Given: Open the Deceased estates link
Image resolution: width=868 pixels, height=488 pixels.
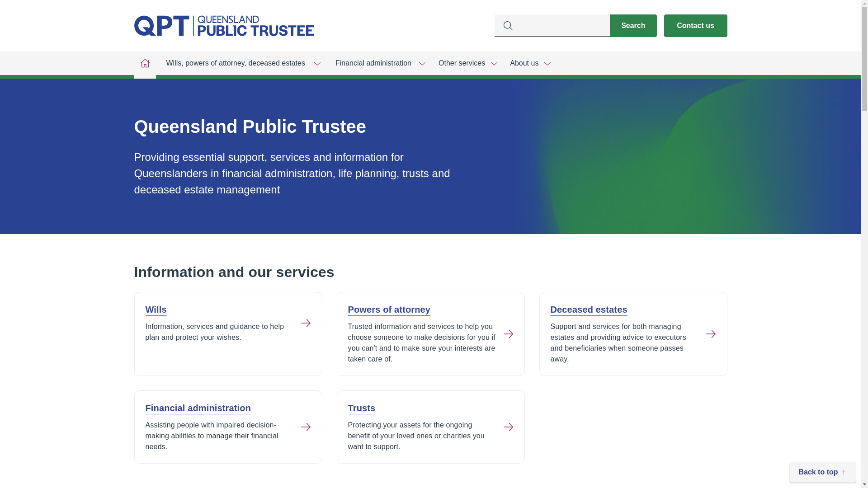Looking at the screenshot, I should coord(589,310).
